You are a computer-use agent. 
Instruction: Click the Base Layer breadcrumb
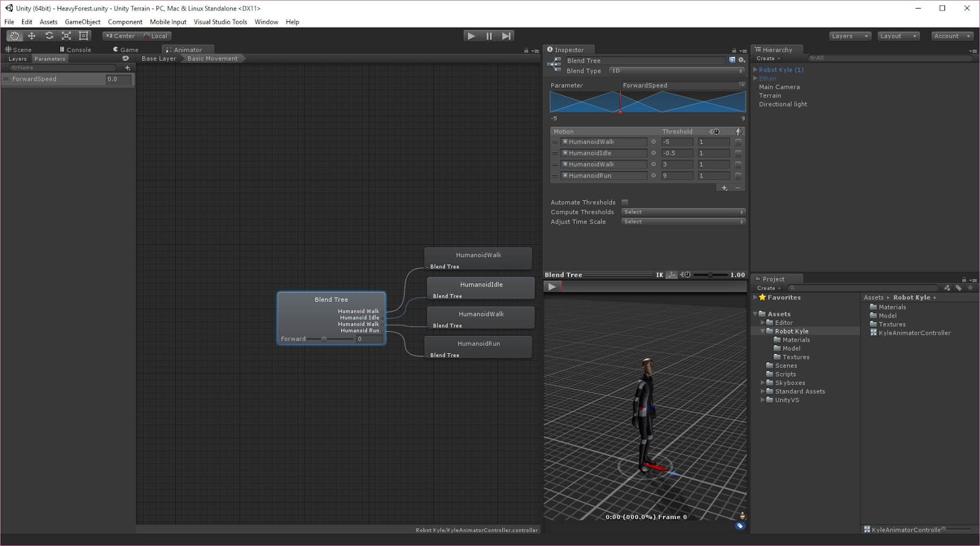click(159, 59)
